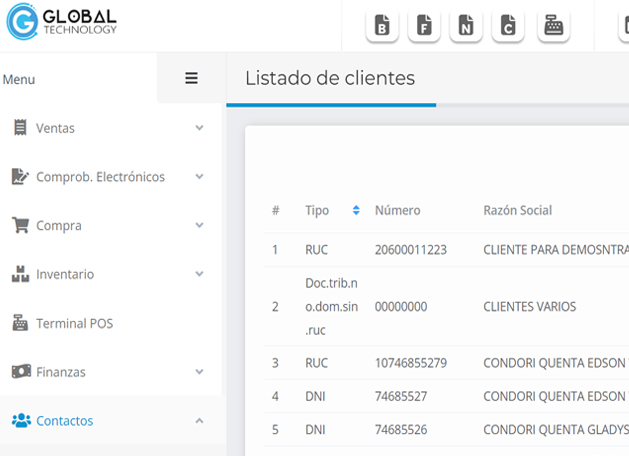This screenshot has height=456, width=629.
Task: Open the Inventario menu item
Action: (x=65, y=274)
